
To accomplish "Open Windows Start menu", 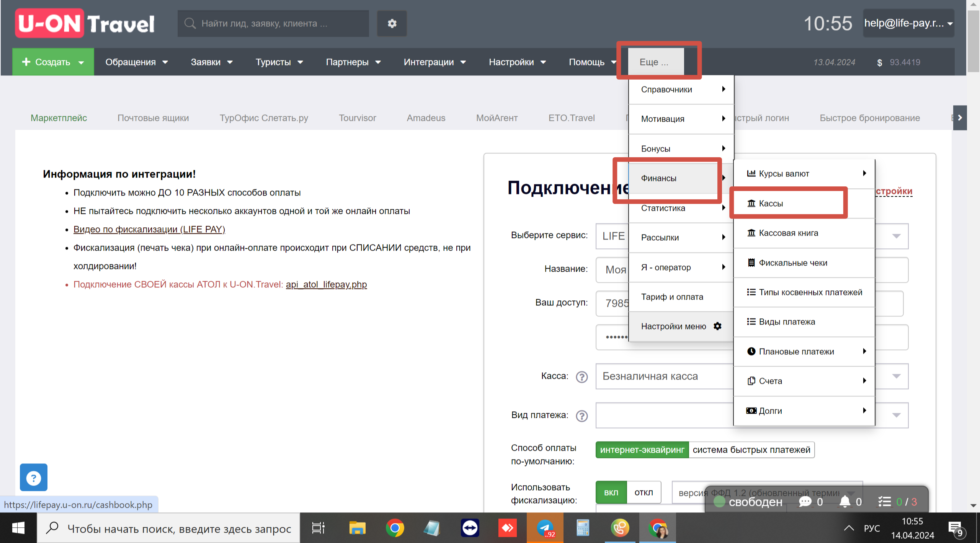I will 18,528.
